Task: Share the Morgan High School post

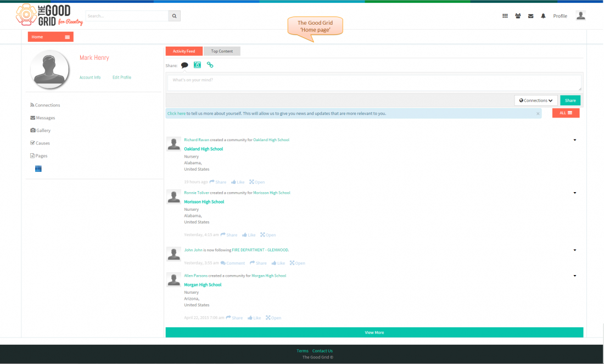Action: (234, 318)
